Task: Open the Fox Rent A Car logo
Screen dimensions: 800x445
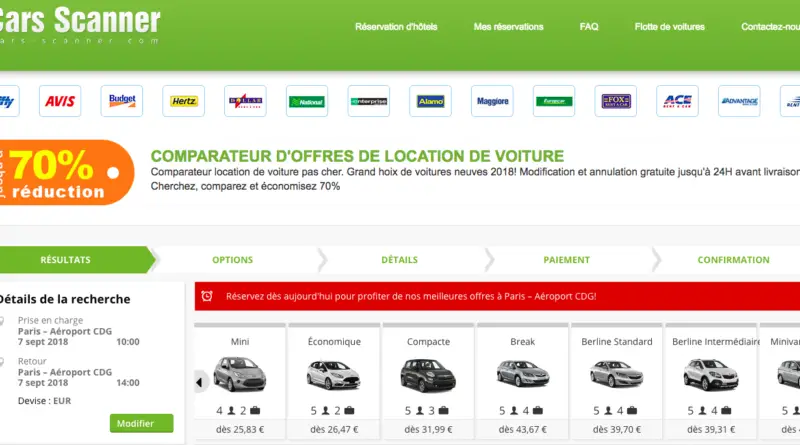Action: point(616,101)
